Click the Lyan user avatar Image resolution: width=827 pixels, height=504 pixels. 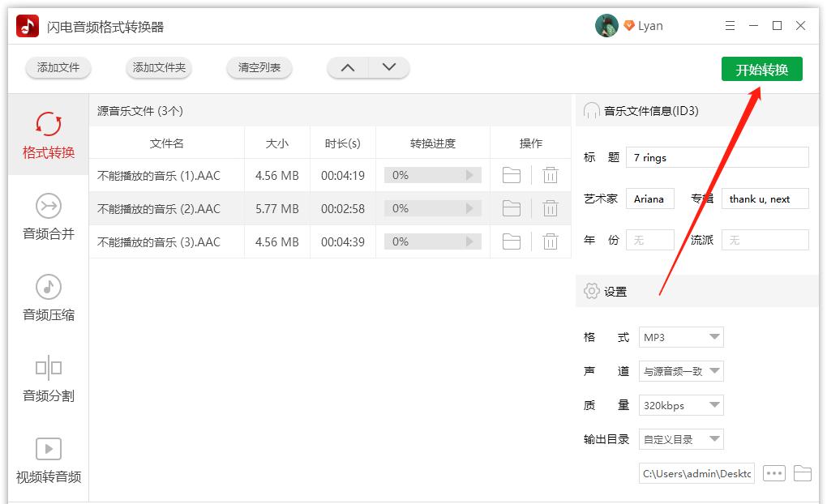606,25
